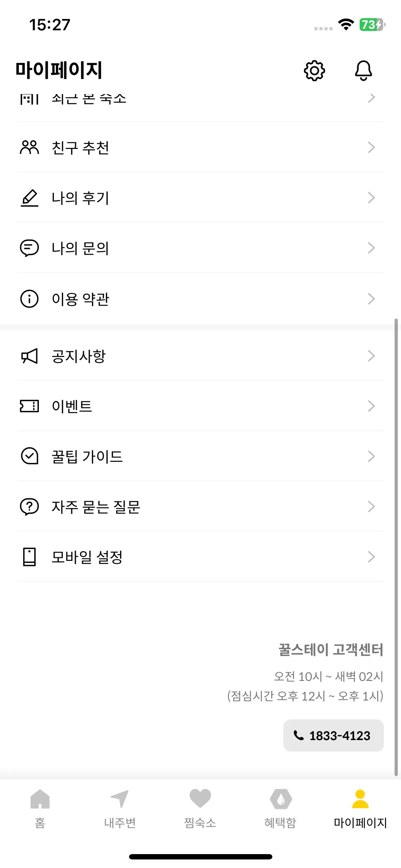
Task: Expand 모바일 설정 using its chevron arrow
Action: pyautogui.click(x=371, y=557)
